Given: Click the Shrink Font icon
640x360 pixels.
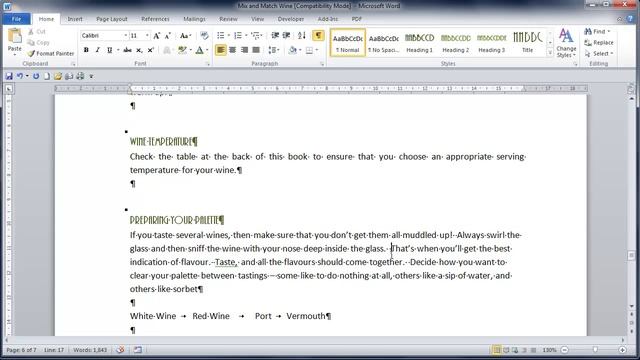Looking at the screenshot, I should (167, 36).
